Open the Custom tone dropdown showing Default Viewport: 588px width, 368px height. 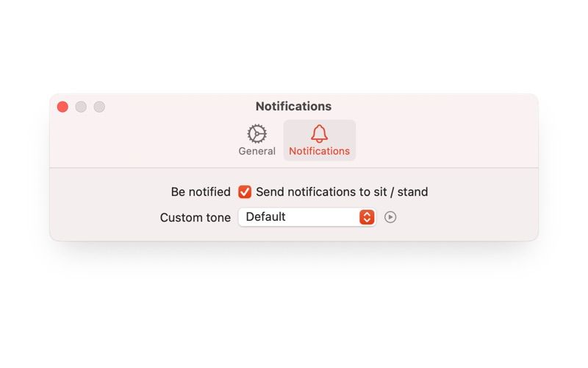point(306,217)
